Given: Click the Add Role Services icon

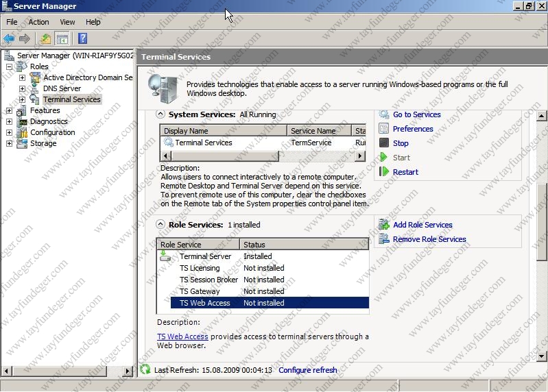Looking at the screenshot, I should click(384, 225).
